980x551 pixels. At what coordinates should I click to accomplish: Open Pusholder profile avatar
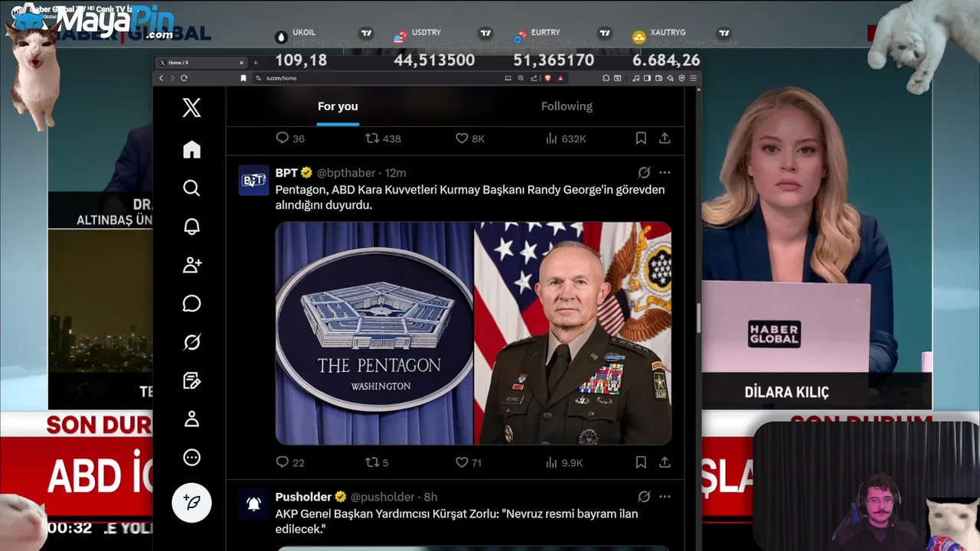253,504
